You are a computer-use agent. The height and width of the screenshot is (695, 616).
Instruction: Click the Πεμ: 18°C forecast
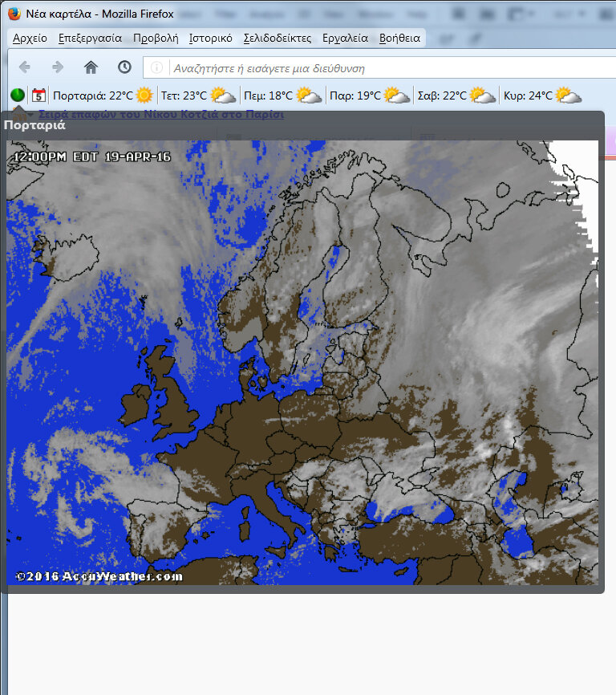click(269, 96)
